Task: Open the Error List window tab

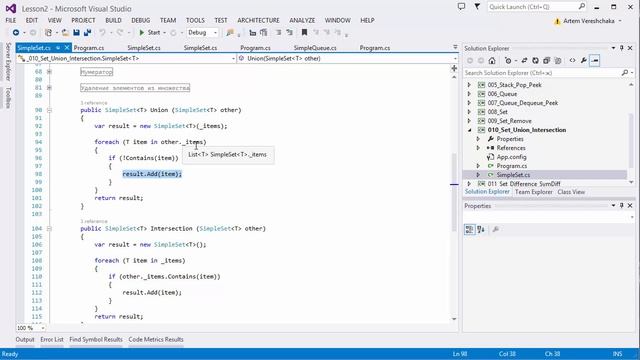Action: click(x=52, y=339)
